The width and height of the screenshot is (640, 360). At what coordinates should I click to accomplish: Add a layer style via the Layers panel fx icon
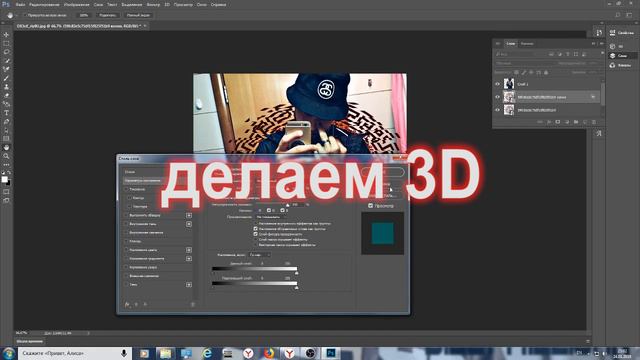pyautogui.click(x=549, y=122)
